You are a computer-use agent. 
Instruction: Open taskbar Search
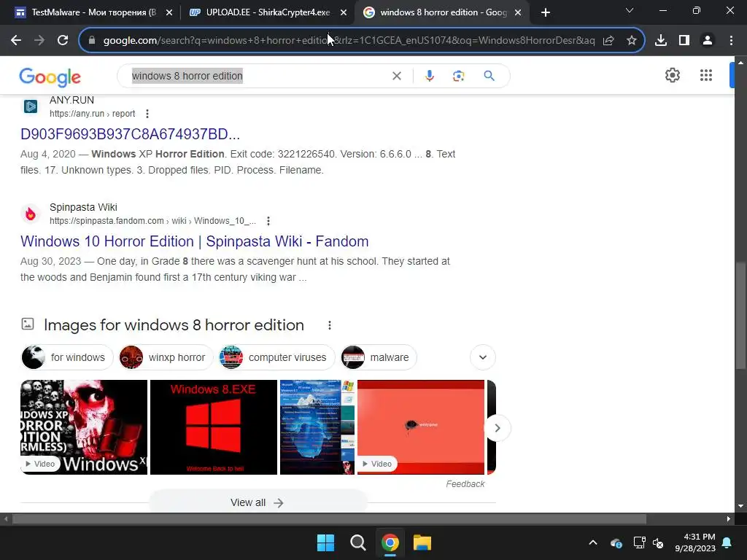tap(357, 542)
